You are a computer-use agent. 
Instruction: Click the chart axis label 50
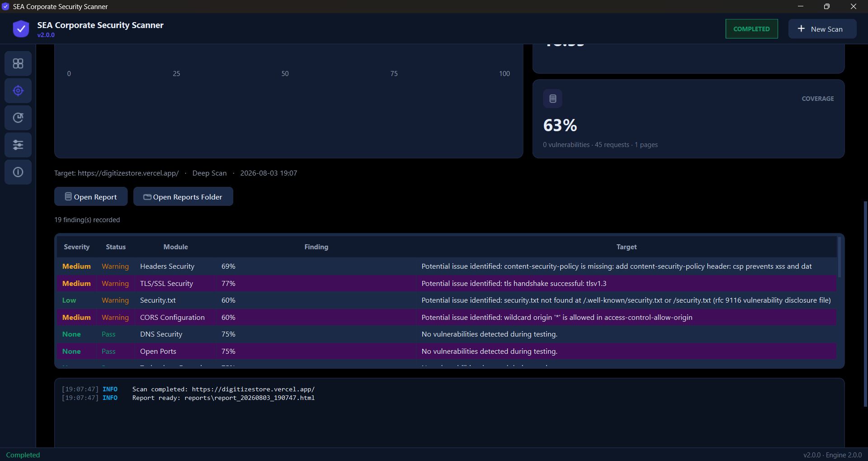[x=285, y=74]
